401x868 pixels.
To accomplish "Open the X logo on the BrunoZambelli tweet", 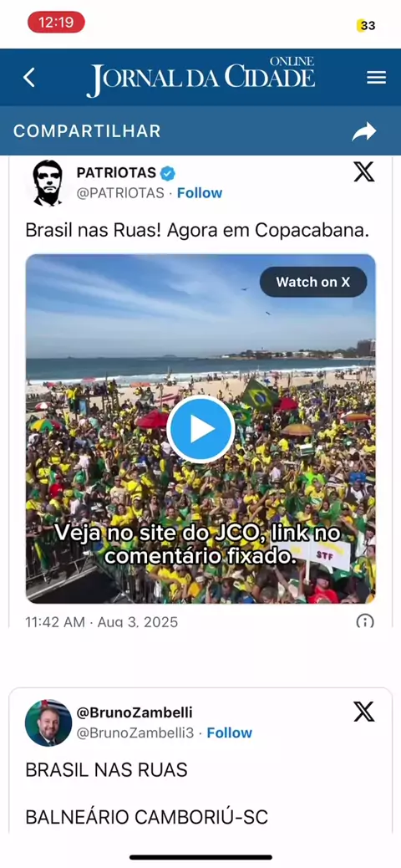I will click(x=364, y=712).
